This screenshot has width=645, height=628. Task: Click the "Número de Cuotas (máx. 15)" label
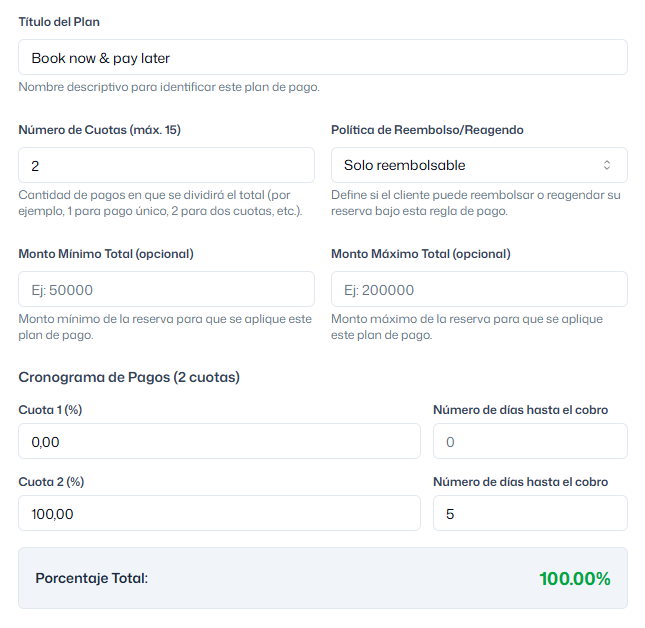(99, 130)
